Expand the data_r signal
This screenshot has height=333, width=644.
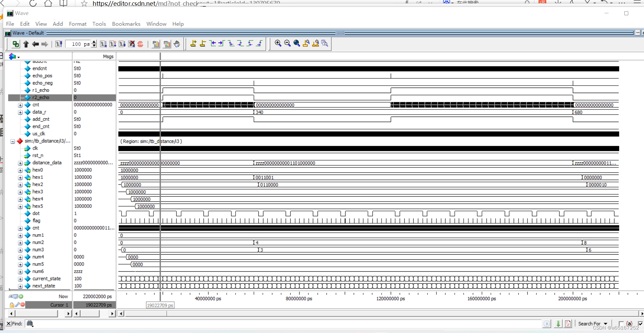click(x=20, y=112)
